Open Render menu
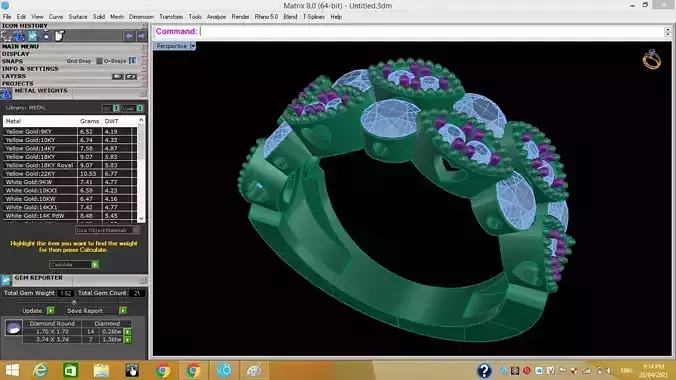Viewport: 676px width, 380px height. pos(240,17)
